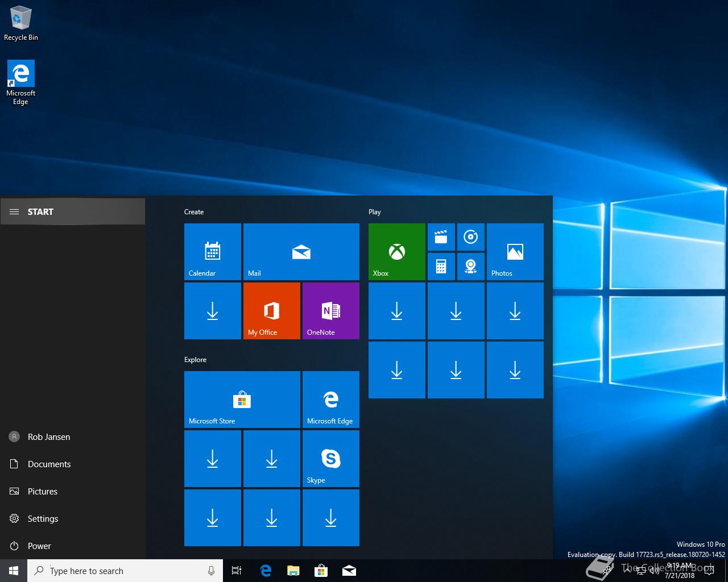Click the download tile directly above Skype's row under Microsoft Store's left half
The height and width of the screenshot is (582, 728).
tap(213, 459)
